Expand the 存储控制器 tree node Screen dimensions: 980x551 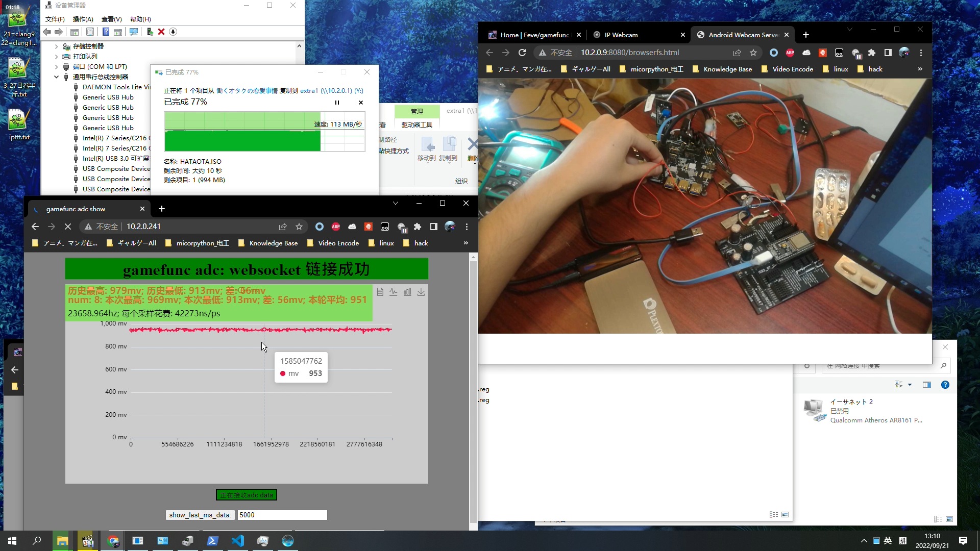[x=56, y=46]
